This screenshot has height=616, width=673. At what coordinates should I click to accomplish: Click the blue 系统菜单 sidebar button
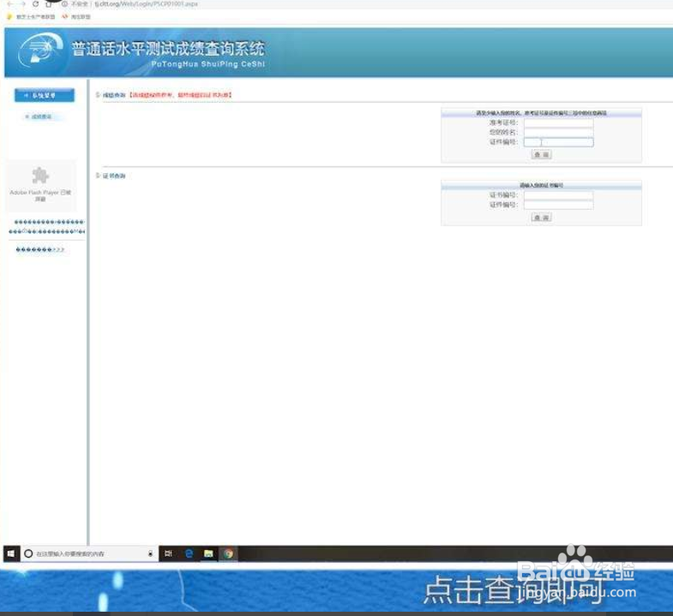tap(45, 95)
